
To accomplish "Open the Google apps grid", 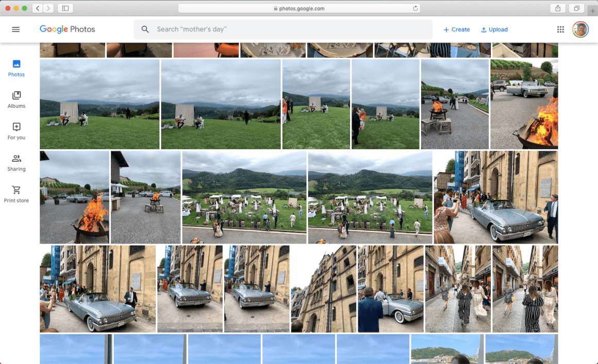I will tap(560, 29).
